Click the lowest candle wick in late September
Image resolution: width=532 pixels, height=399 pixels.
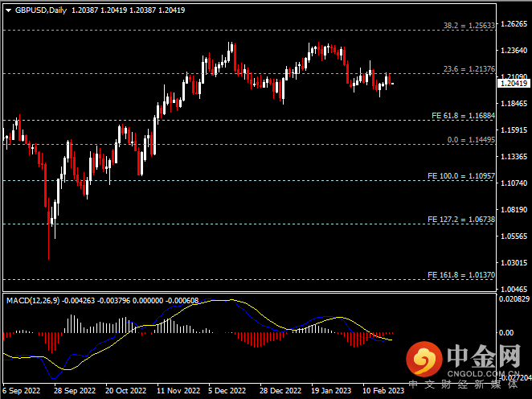click(48, 256)
